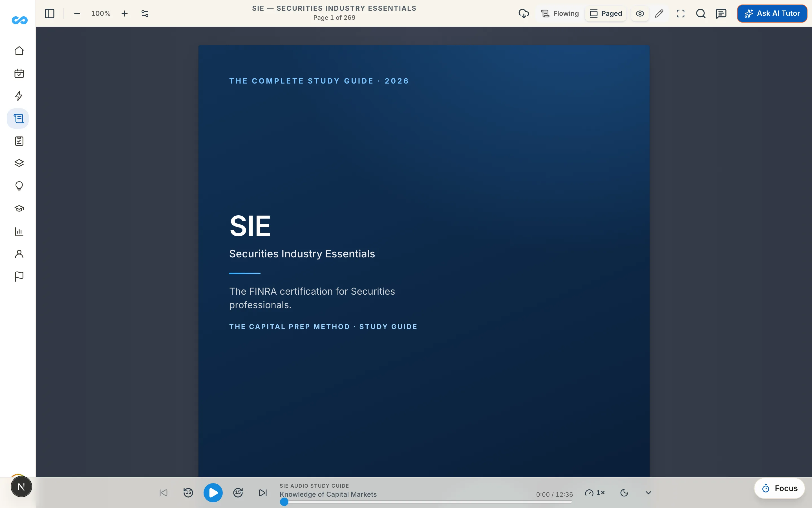The image size is (812, 508).
Task: Change the 1× playback speed
Action: 595,493
